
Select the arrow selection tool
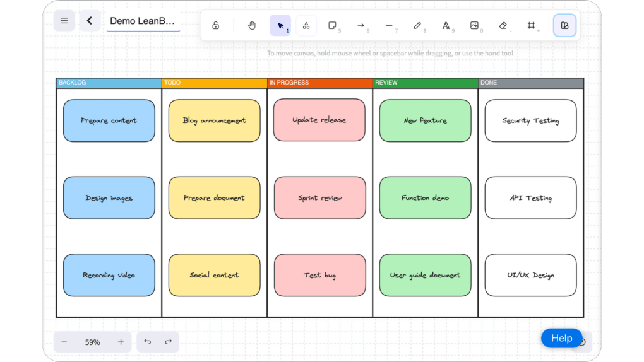(280, 26)
